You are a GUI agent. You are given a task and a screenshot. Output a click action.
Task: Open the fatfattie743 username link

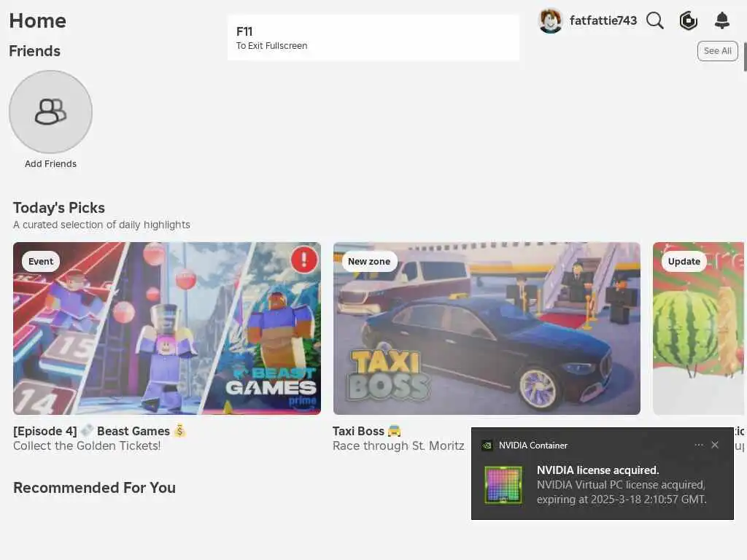(x=603, y=20)
